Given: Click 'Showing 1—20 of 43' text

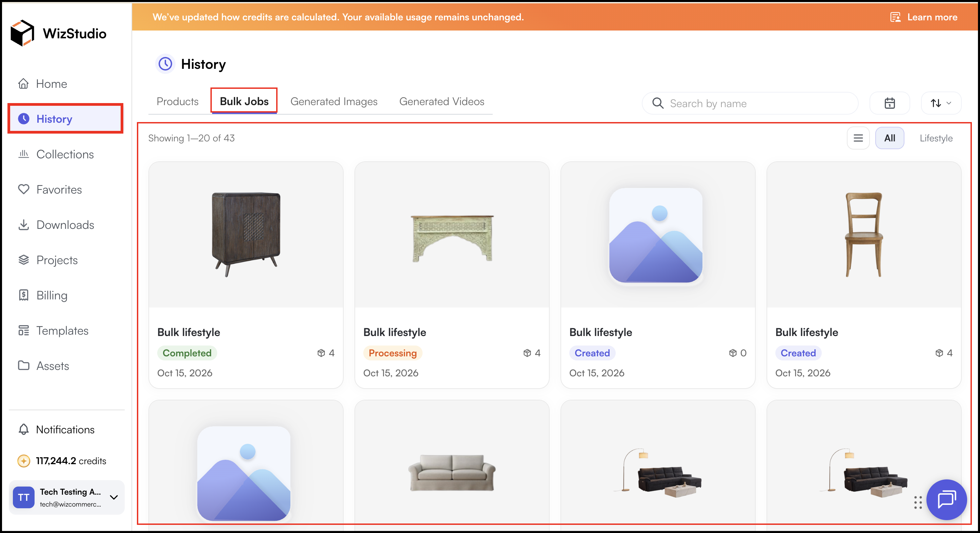Looking at the screenshot, I should click(x=191, y=138).
